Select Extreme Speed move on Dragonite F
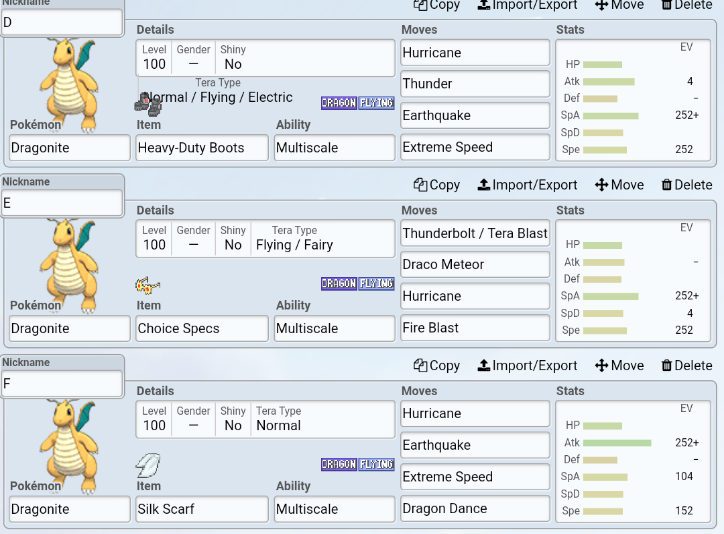 pos(475,477)
